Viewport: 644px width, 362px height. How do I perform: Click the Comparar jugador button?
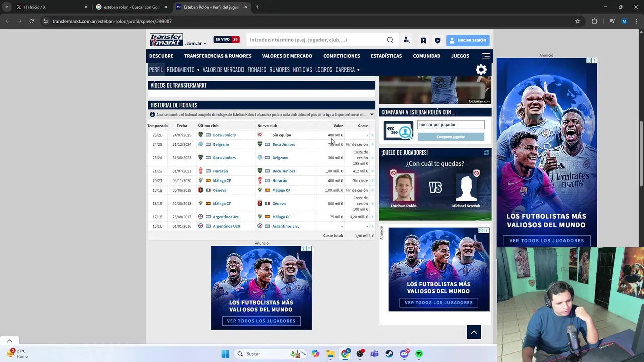point(450,137)
